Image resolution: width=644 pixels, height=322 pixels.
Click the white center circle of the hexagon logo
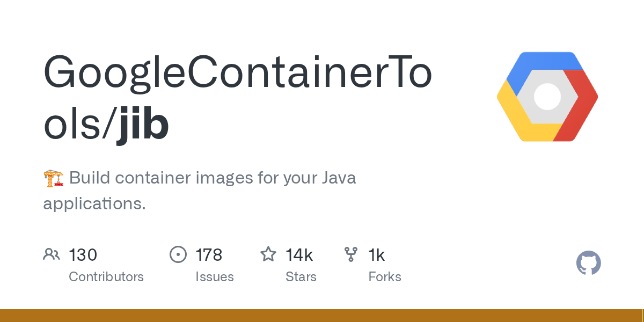[547, 97]
